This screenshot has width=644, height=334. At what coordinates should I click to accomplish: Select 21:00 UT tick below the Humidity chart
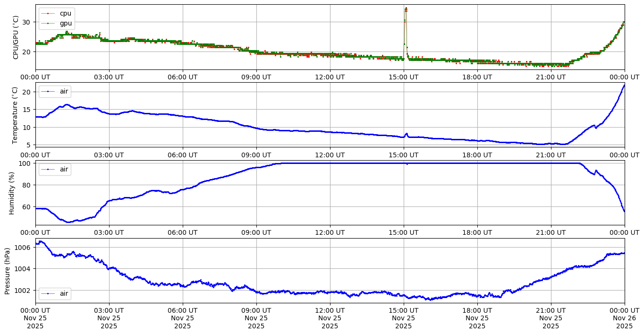click(551, 232)
